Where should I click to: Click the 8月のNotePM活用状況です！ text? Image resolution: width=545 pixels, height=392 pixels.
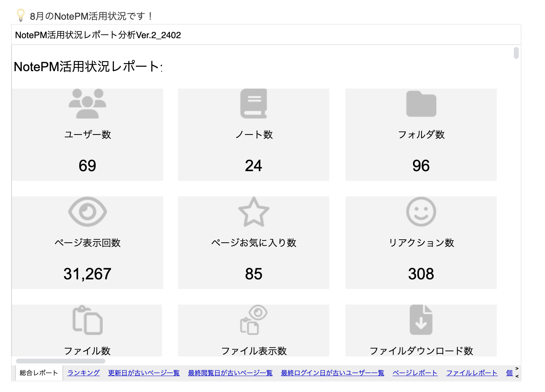(x=91, y=16)
